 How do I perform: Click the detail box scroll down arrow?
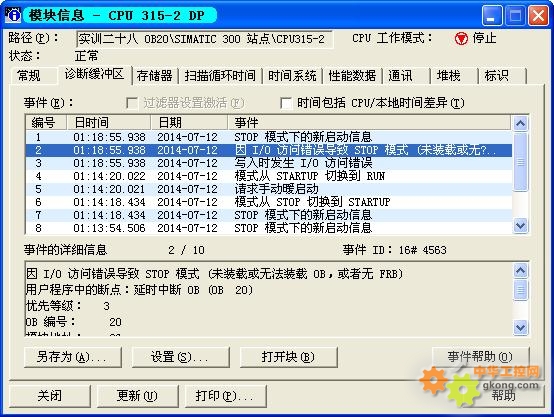click(521, 327)
